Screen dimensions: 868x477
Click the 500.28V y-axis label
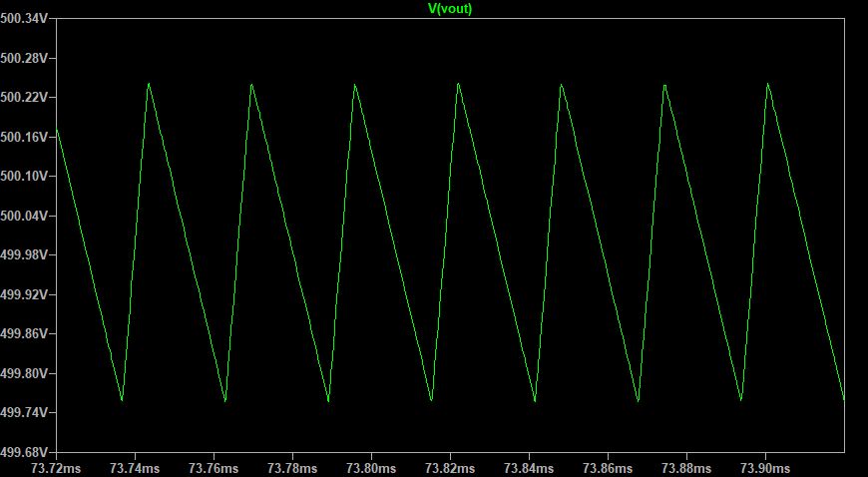[24, 58]
